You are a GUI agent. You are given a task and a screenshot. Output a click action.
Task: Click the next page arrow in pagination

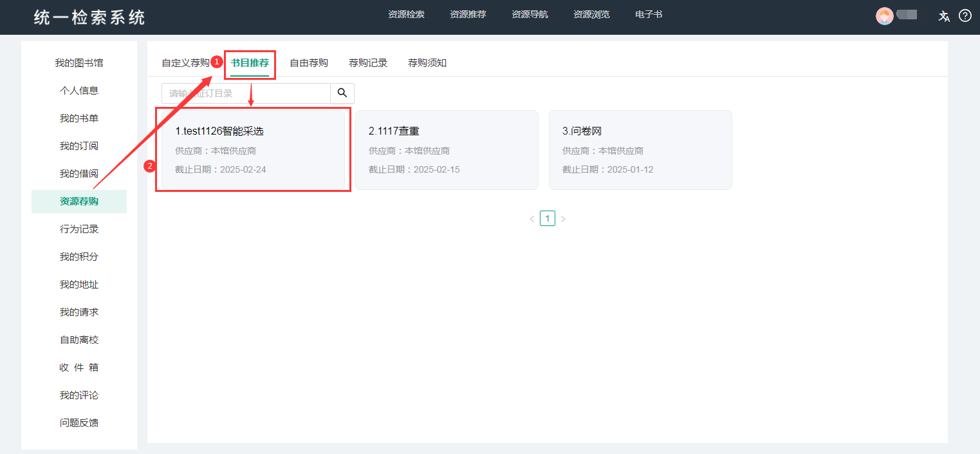click(563, 218)
